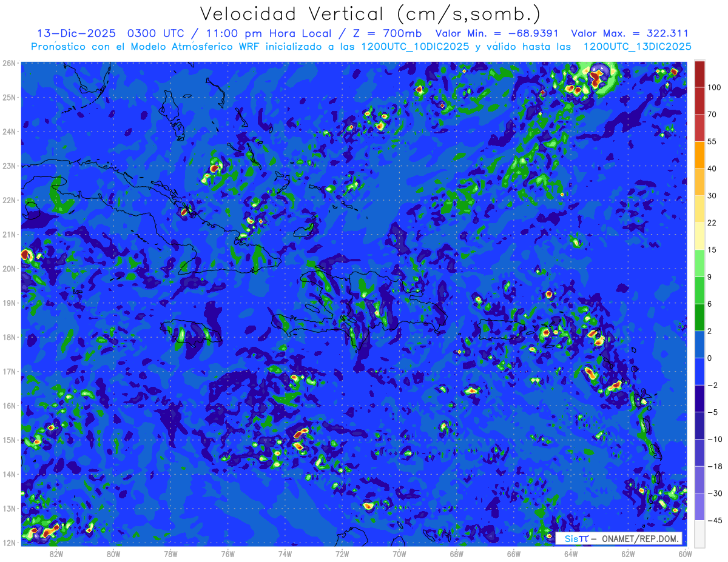Click 'Valor Max. = 322.311' text
This screenshot has width=728, height=562.
click(x=630, y=33)
